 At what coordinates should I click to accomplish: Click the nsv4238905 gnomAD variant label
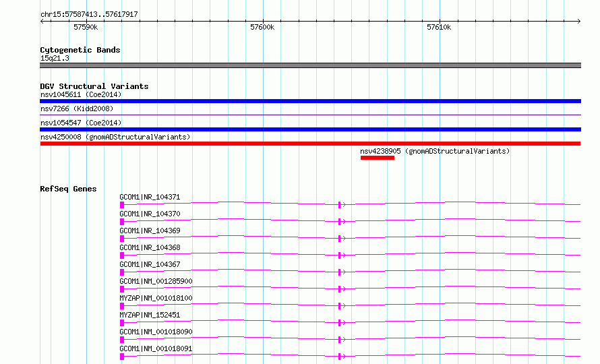tap(435, 151)
